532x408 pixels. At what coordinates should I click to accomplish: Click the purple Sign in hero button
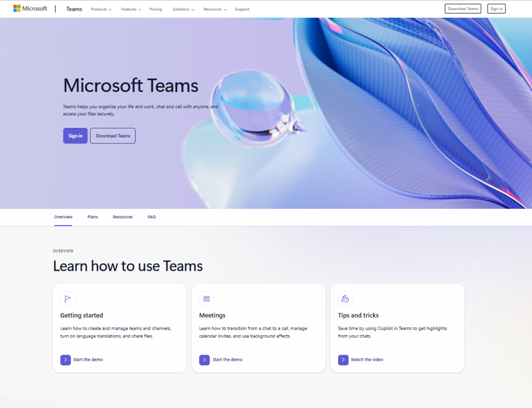click(75, 136)
